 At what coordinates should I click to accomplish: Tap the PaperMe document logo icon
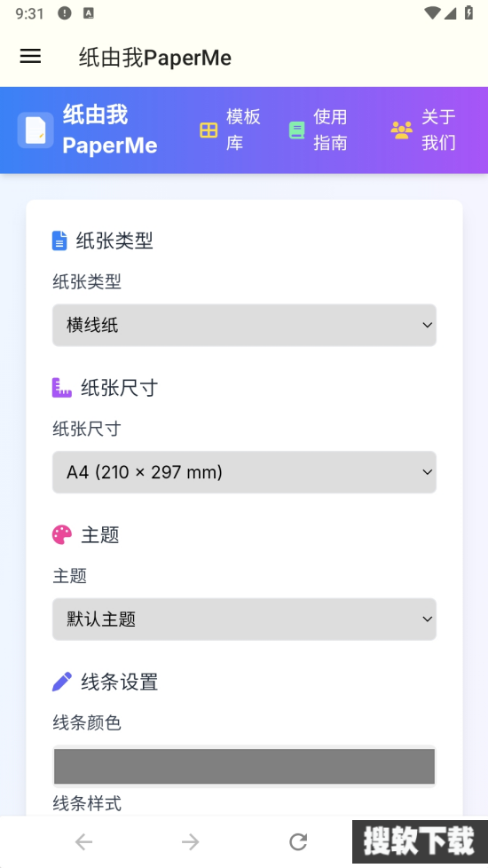[x=35, y=130]
